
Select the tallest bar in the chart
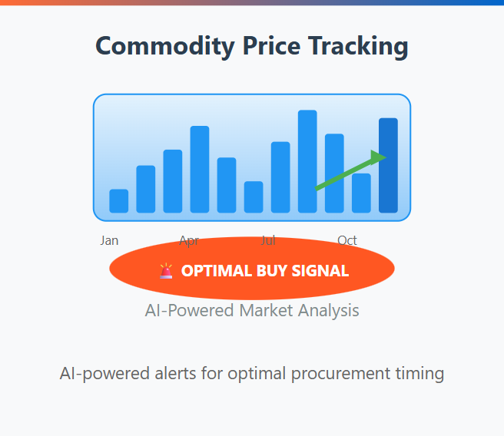click(307, 161)
